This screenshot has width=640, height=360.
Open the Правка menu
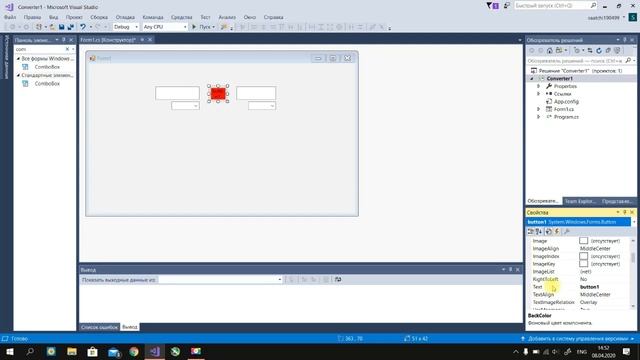[32, 17]
